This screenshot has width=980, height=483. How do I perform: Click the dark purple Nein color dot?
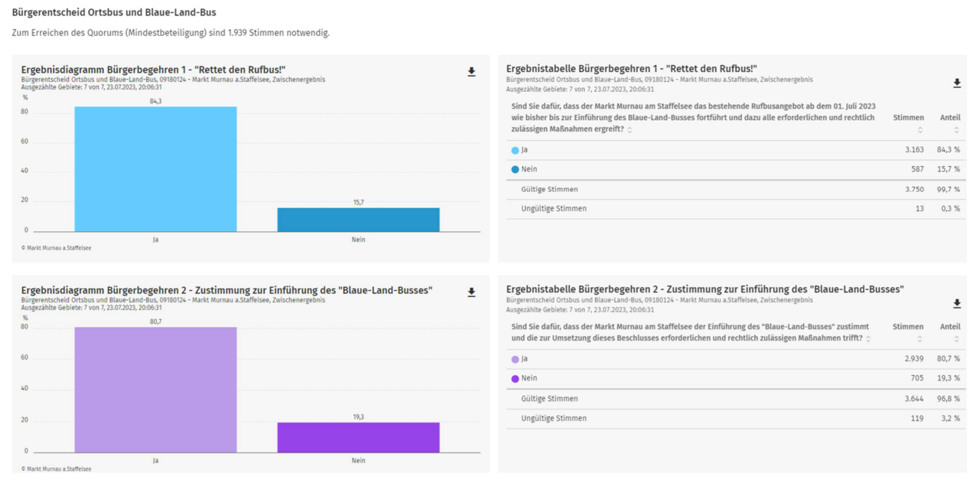click(515, 379)
